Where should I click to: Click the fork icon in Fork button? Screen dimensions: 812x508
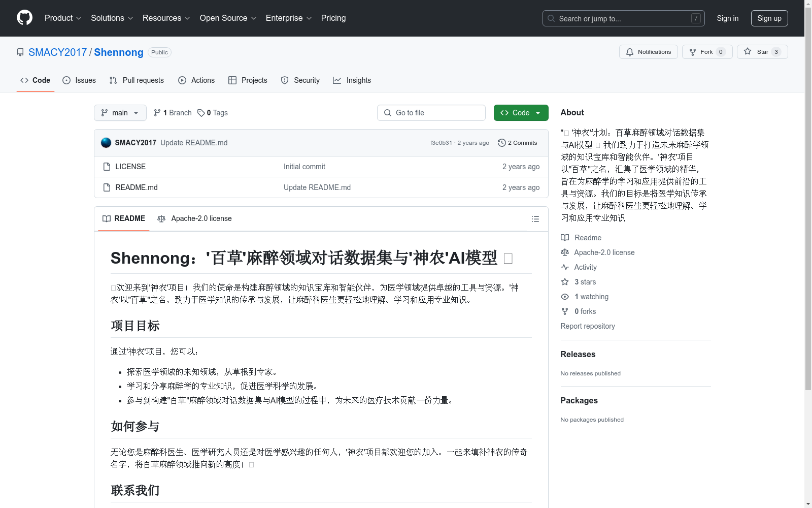click(x=693, y=52)
